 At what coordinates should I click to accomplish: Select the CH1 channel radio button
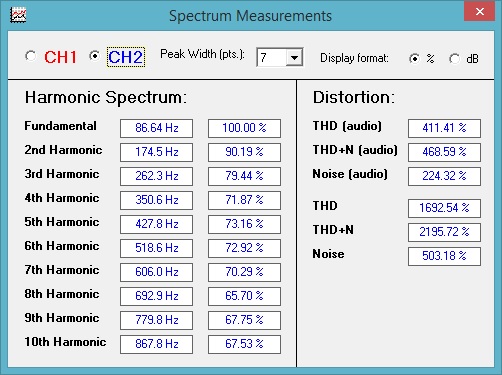[31, 56]
